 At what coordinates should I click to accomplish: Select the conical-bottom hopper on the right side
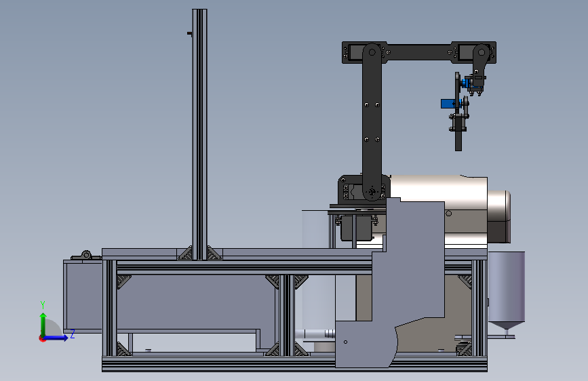point(506,291)
